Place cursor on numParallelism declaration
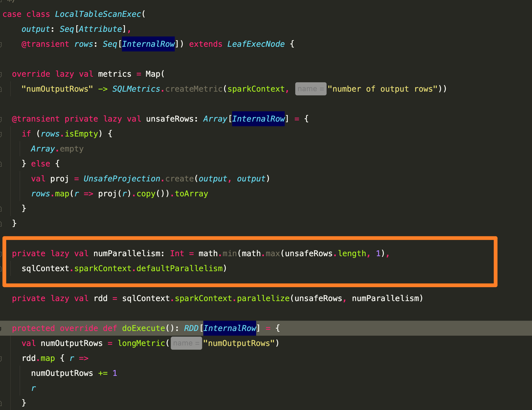The width and height of the screenshot is (532, 410). (x=127, y=254)
